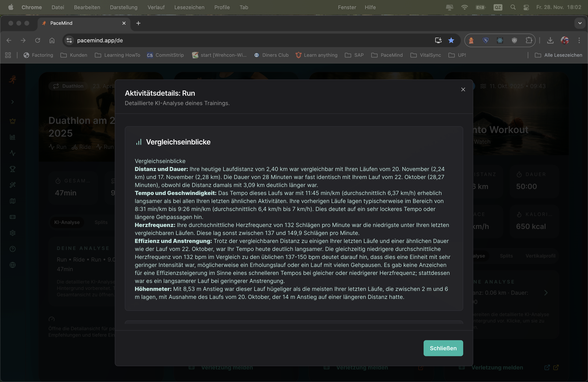This screenshot has width=588, height=382.
Task: Click the trophy icon in sidebar
Action: pyautogui.click(x=13, y=169)
